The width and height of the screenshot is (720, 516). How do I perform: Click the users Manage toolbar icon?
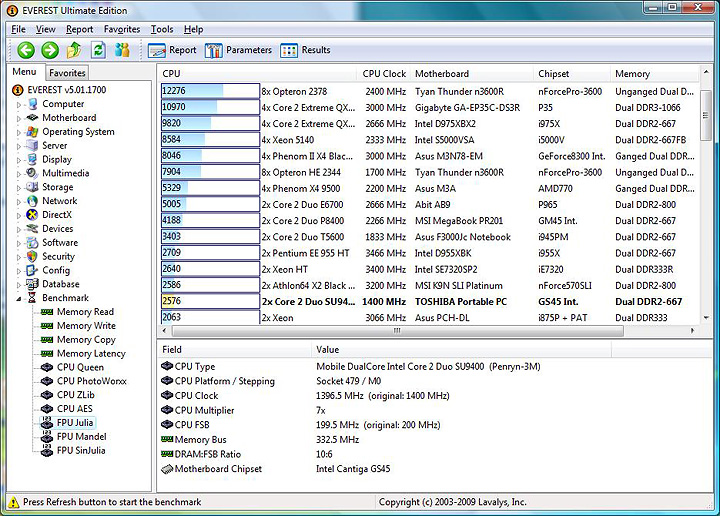coord(122,50)
